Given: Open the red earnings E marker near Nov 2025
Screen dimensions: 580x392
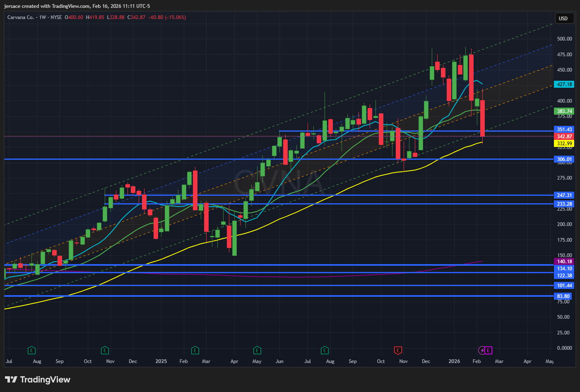Looking at the screenshot, I should 398,351.
